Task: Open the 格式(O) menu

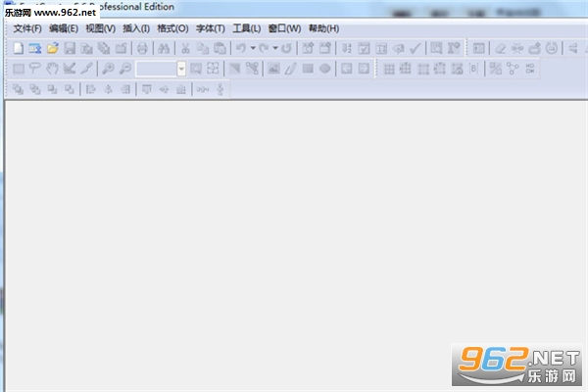Action: (x=172, y=28)
